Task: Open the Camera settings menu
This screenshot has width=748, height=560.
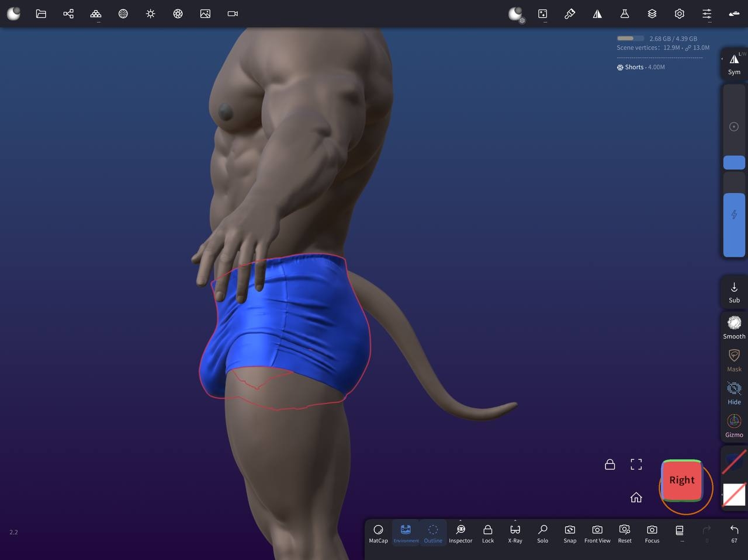Action: click(x=233, y=13)
